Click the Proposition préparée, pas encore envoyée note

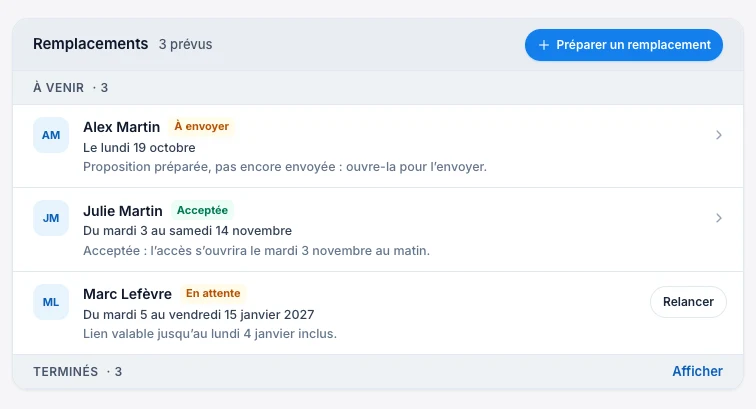pos(285,167)
